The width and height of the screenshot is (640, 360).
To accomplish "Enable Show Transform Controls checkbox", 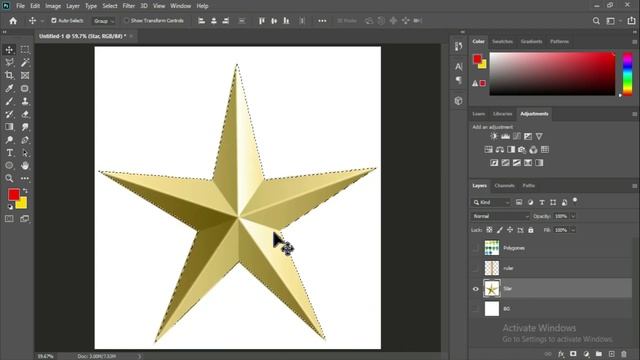I will point(127,20).
